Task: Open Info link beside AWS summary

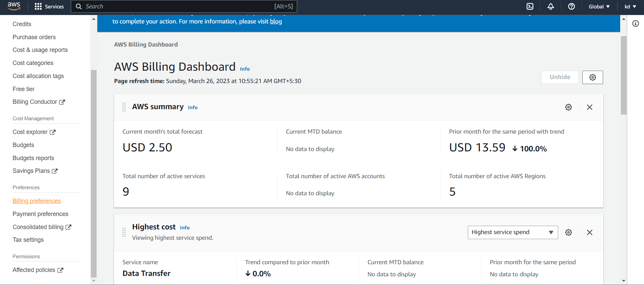Action: click(x=193, y=108)
